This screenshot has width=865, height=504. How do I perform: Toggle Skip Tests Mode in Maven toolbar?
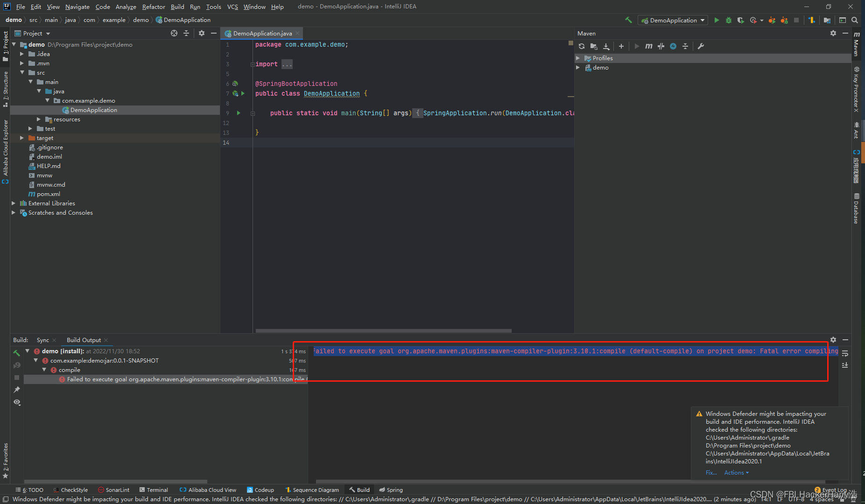point(661,46)
